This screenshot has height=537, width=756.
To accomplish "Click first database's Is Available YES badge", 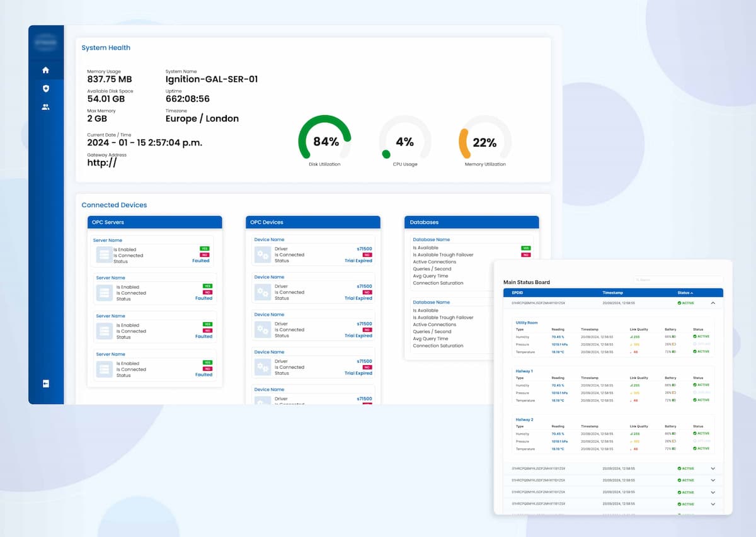I will [x=525, y=248].
